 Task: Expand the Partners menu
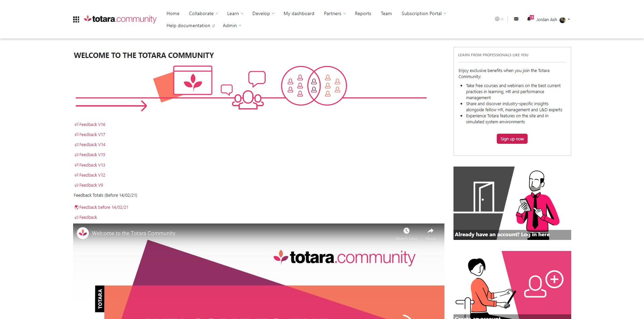[x=335, y=13]
